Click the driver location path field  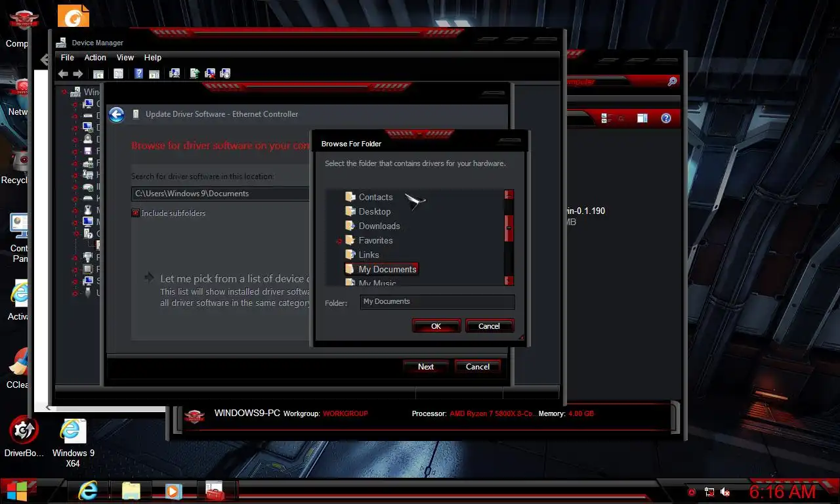tap(220, 194)
